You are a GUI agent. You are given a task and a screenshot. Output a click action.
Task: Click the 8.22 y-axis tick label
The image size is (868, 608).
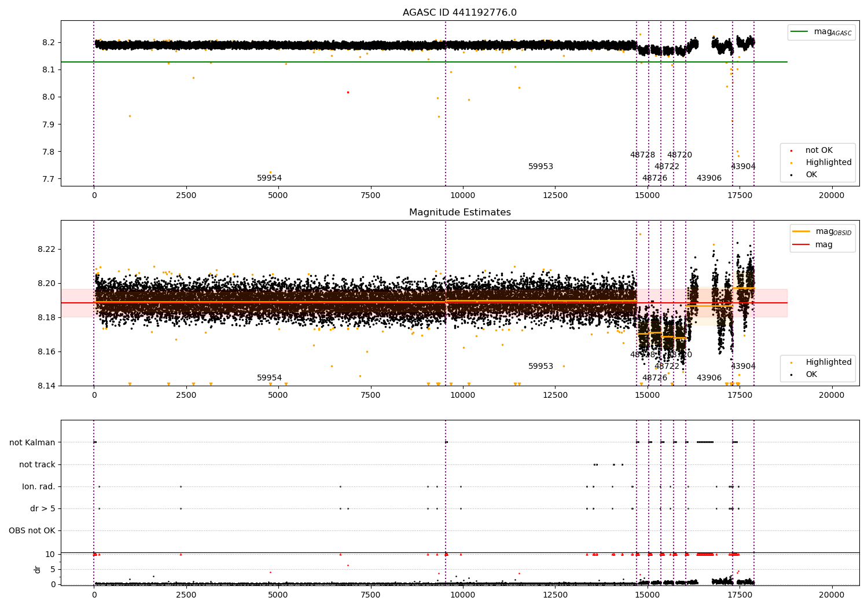46,250
